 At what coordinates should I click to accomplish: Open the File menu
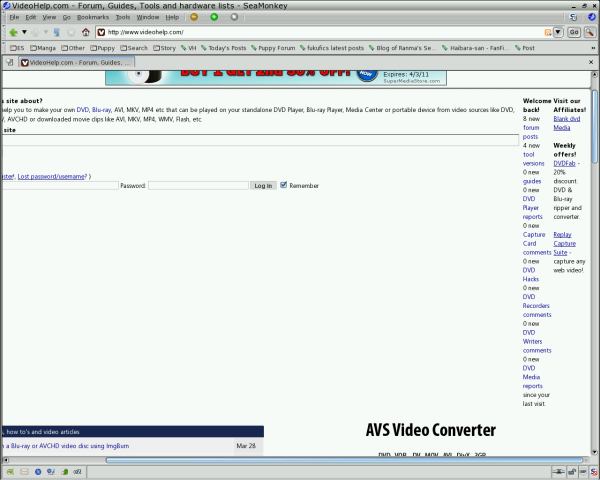(x=14, y=17)
